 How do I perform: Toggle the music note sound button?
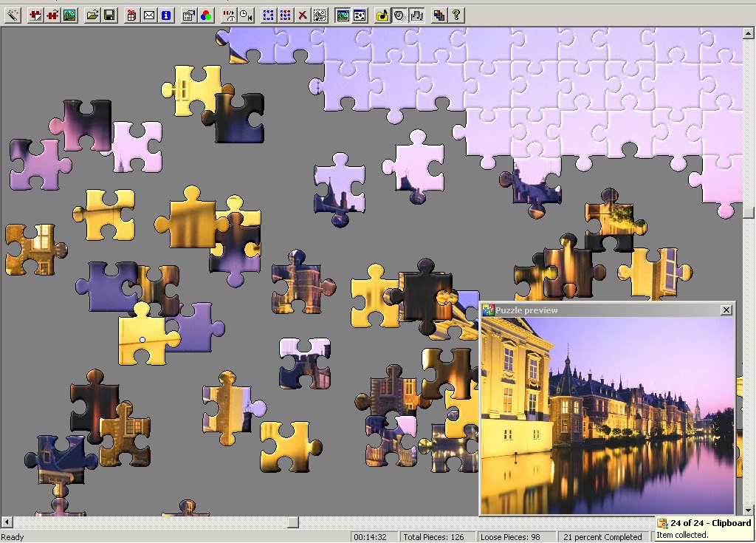point(382,15)
